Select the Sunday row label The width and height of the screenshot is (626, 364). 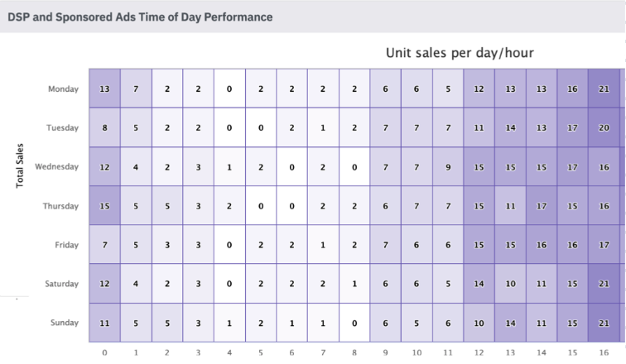tap(65, 323)
